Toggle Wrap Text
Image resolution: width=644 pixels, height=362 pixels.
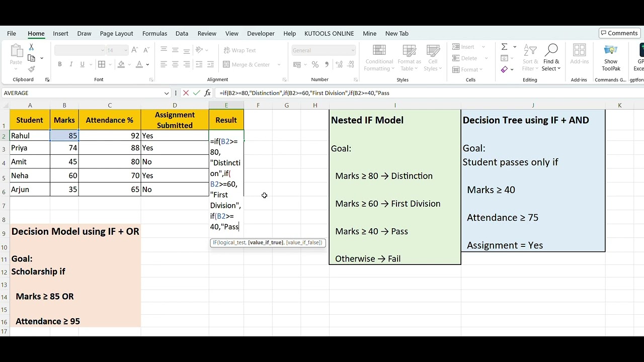tap(239, 50)
